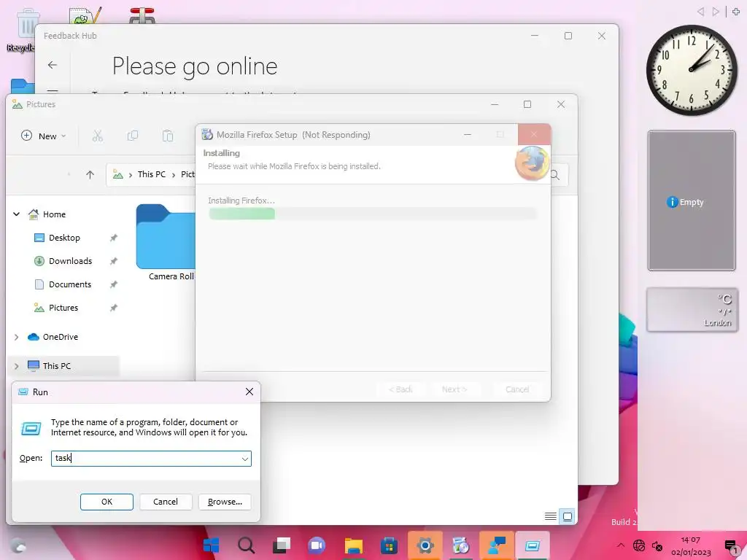Expand the OneDrive tree node
This screenshot has width=747, height=560.
(16, 337)
